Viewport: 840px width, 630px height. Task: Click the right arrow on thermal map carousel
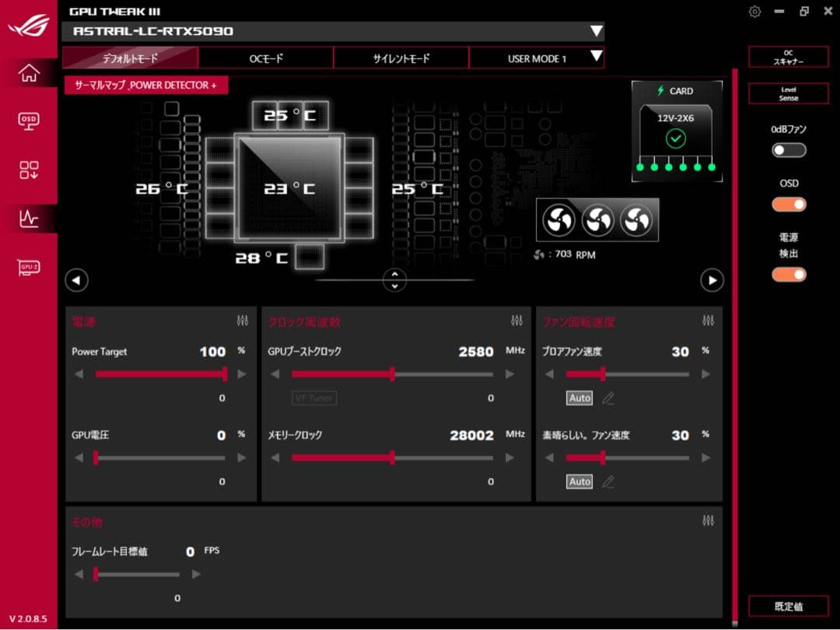[712, 281]
